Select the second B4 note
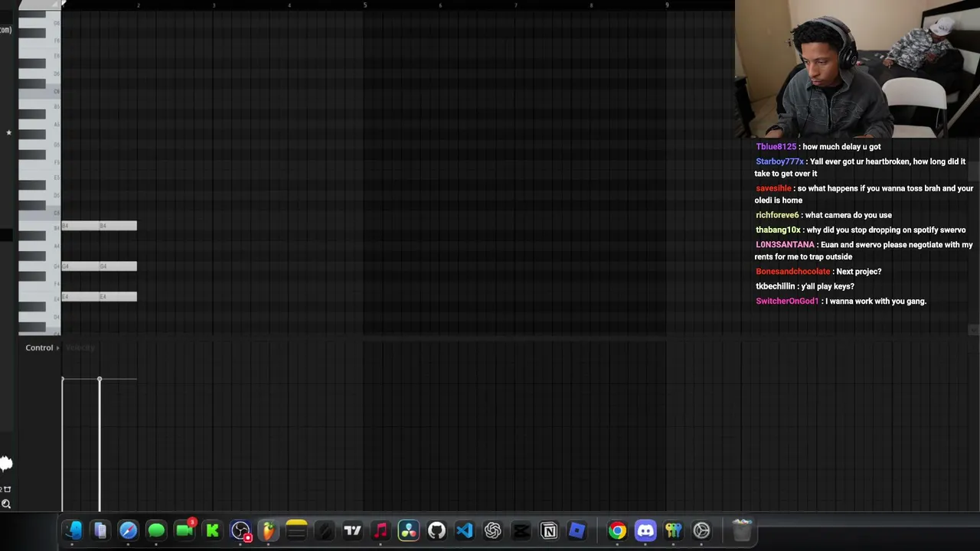Screen dimensions: 980x551 click(118, 226)
